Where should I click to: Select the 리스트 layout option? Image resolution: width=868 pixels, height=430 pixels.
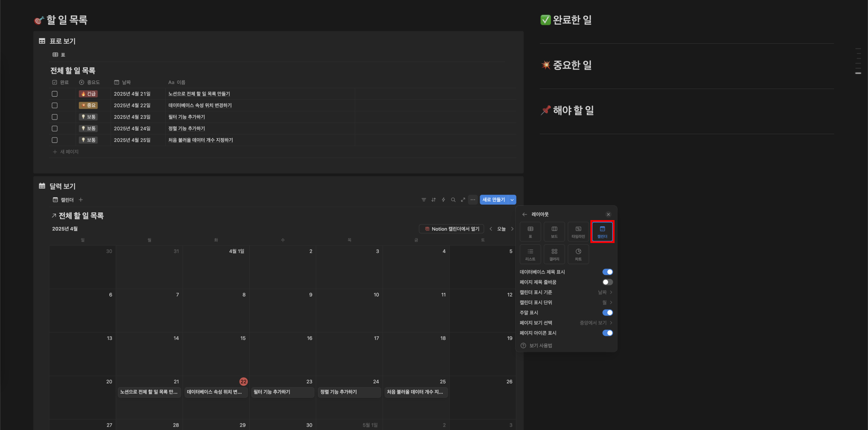530,254
